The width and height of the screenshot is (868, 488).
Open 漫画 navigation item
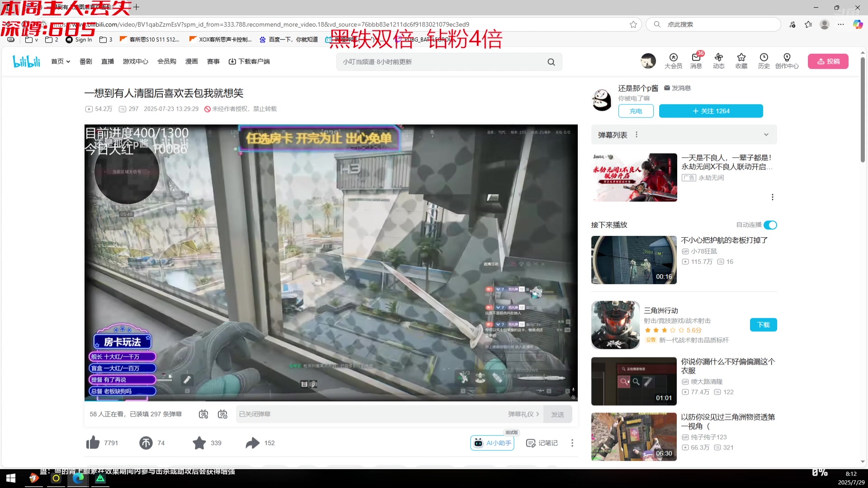[x=191, y=61]
